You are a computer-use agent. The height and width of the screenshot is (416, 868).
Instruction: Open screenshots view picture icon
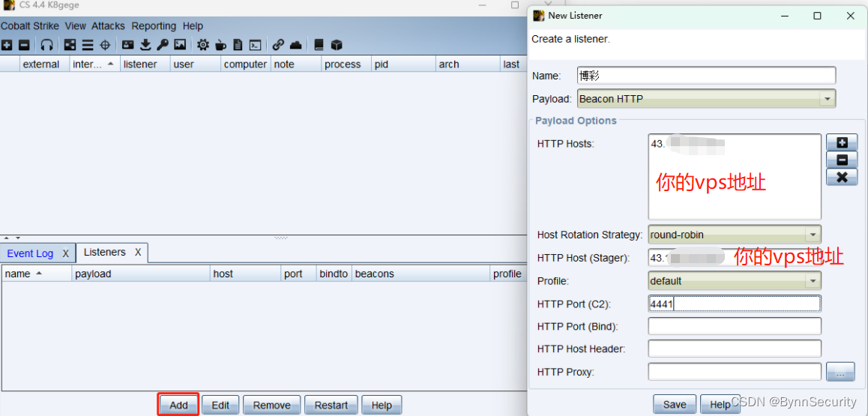(180, 45)
